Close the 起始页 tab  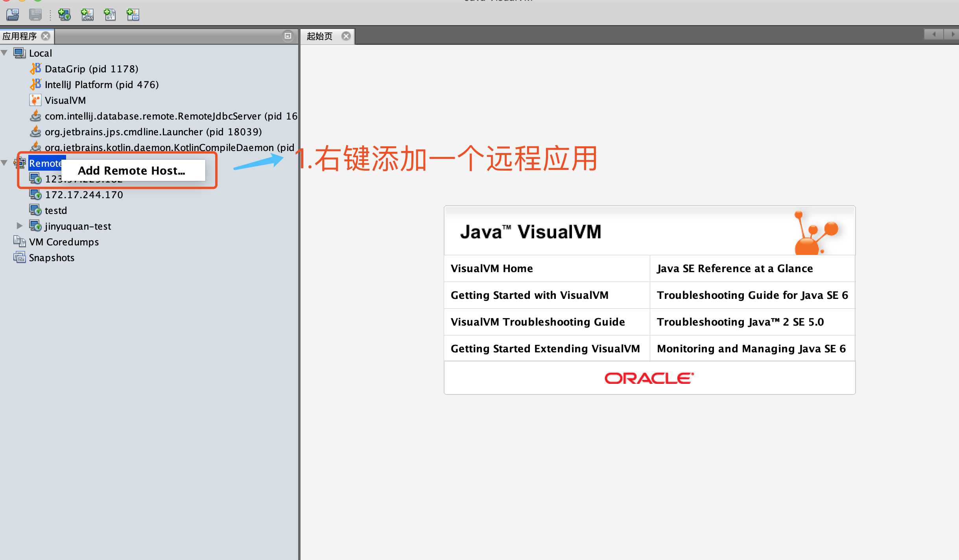346,36
